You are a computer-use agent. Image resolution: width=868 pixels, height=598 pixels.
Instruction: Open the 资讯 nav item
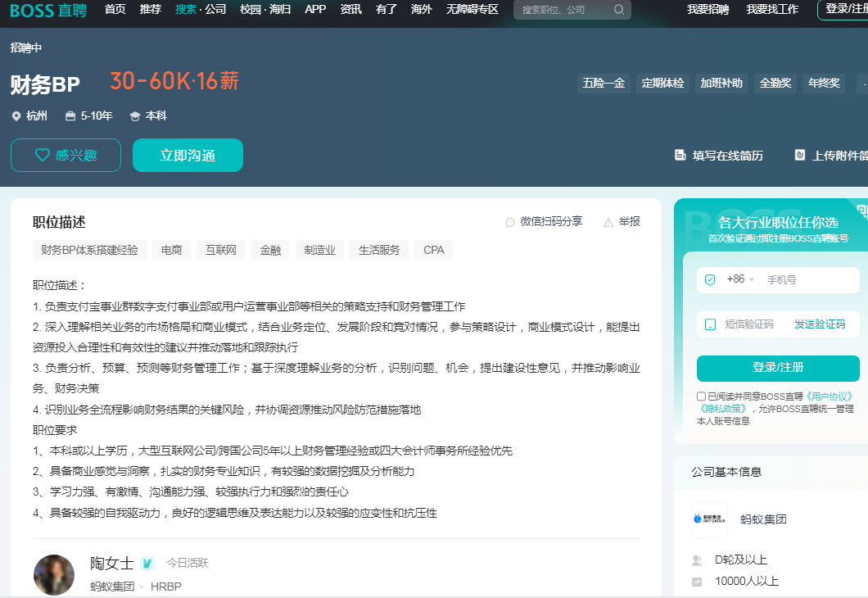tap(351, 9)
